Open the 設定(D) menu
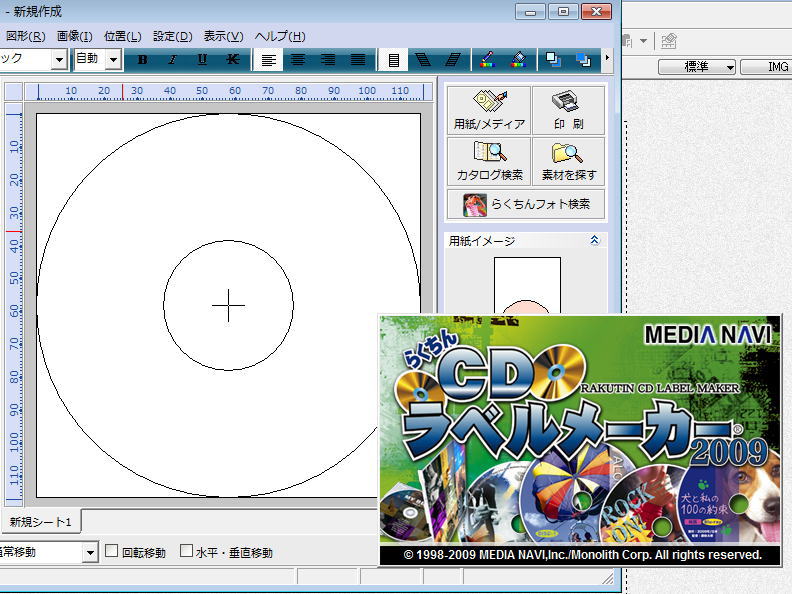792x594 pixels. [x=173, y=36]
